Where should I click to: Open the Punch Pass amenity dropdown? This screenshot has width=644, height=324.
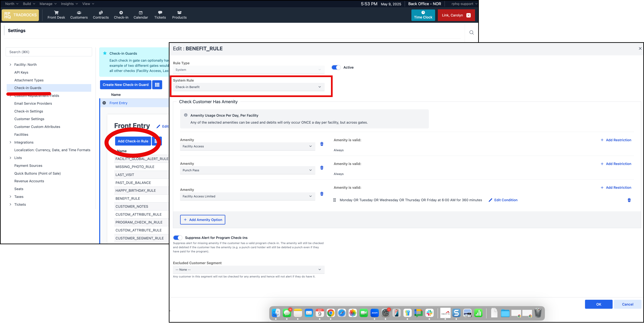[248, 170]
